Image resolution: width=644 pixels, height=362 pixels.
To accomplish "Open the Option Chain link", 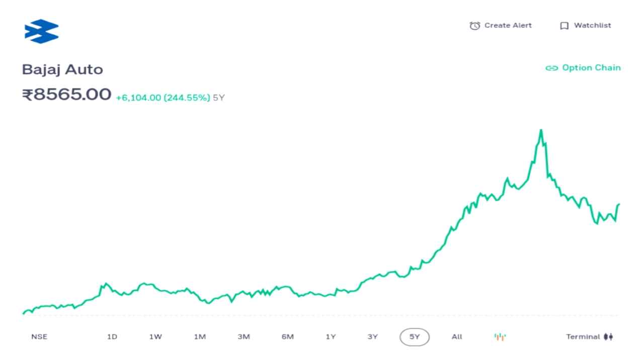I will click(x=591, y=68).
